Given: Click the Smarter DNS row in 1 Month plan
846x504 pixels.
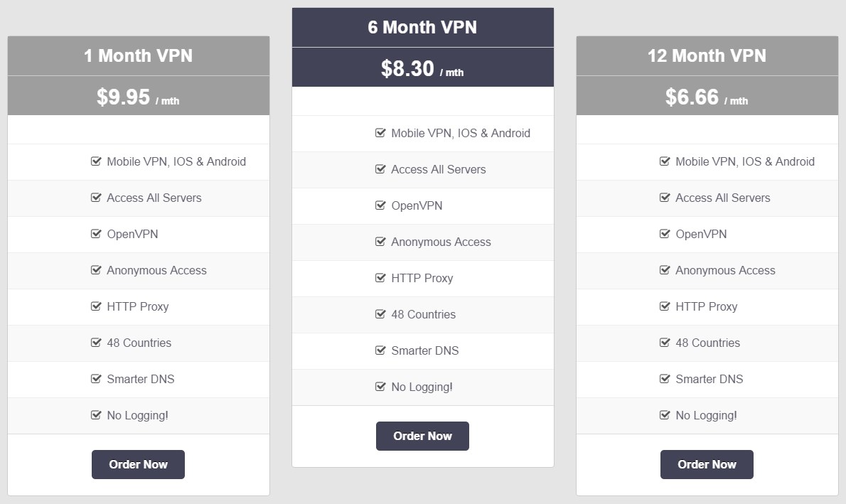Looking at the screenshot, I should click(x=138, y=379).
